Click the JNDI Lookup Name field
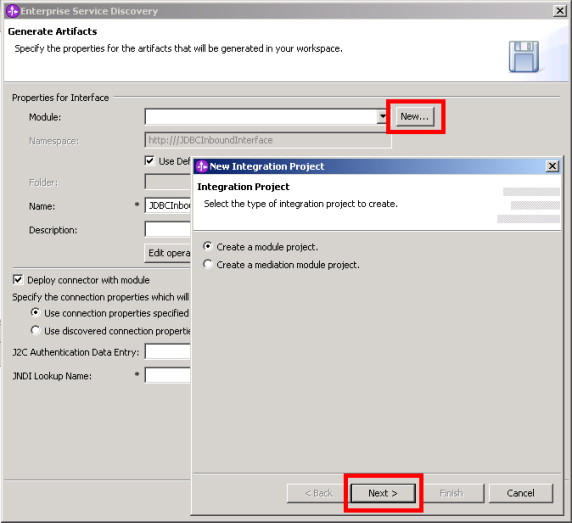The height and width of the screenshot is (523, 572). point(168,375)
